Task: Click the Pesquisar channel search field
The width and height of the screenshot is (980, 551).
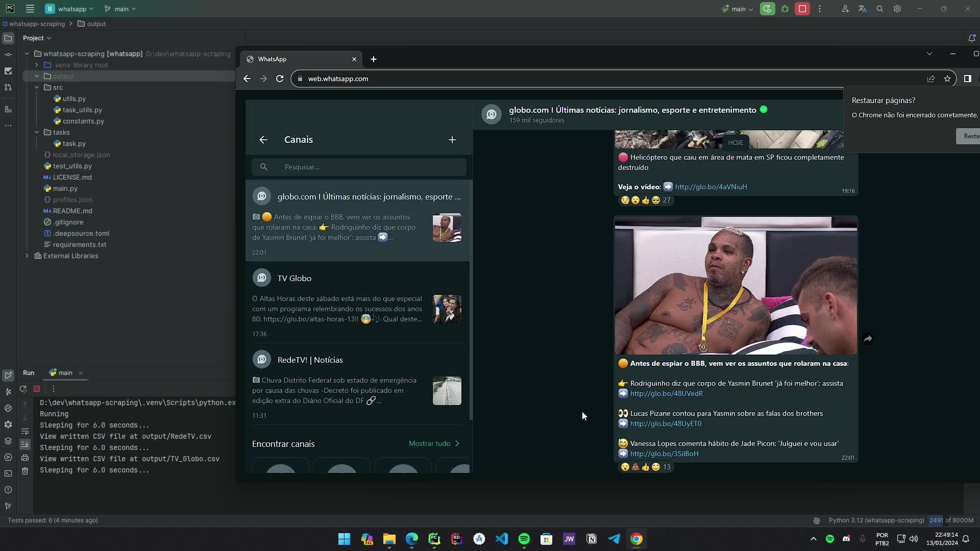Action: 359,167
